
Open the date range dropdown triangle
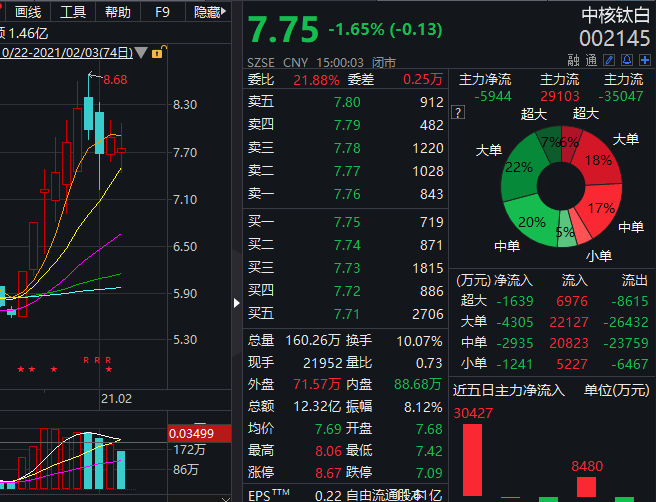click(140, 52)
